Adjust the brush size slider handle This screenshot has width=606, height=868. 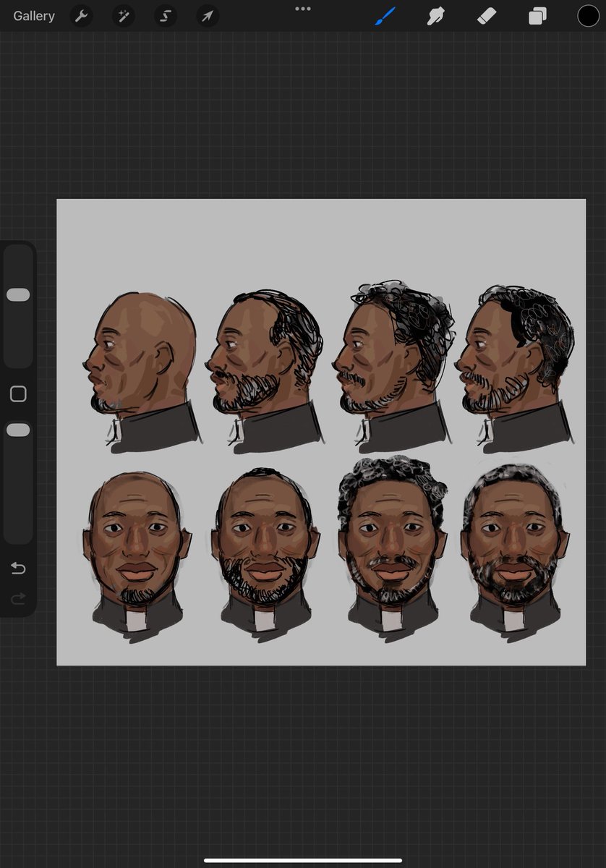pos(18,295)
